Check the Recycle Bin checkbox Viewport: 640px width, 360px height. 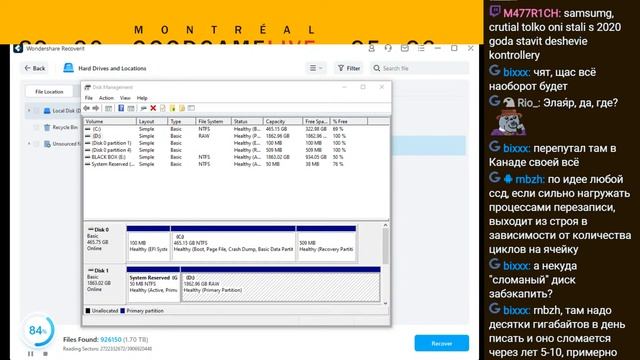37,127
